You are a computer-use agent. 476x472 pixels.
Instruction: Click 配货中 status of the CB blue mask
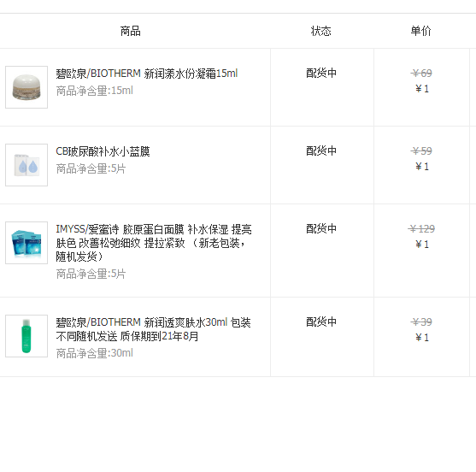tap(321, 151)
